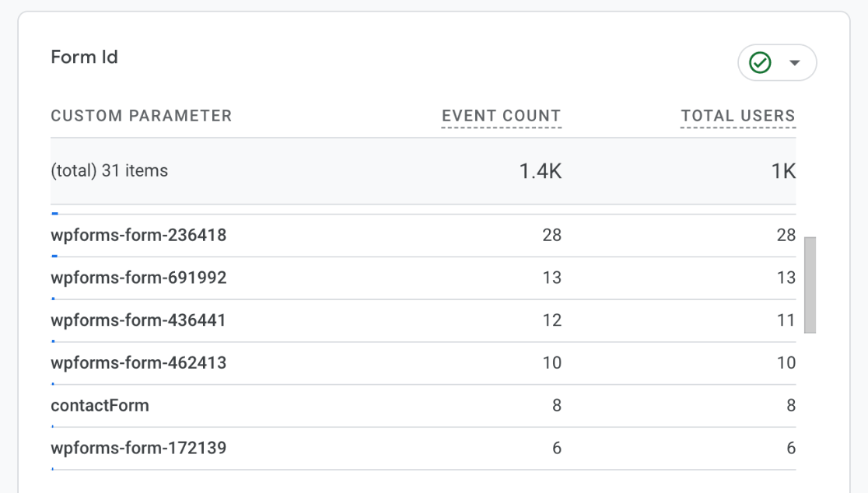Screen dimensions: 868x493
Task: Select the contactForm row
Action: click(100, 405)
